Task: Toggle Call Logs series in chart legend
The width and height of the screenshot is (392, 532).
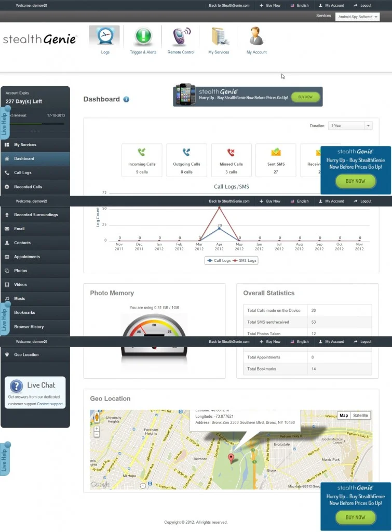Action: tap(219, 261)
